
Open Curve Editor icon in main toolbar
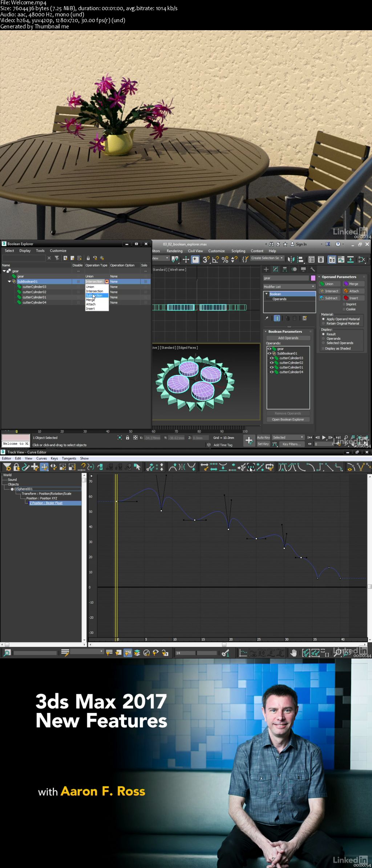341,259
